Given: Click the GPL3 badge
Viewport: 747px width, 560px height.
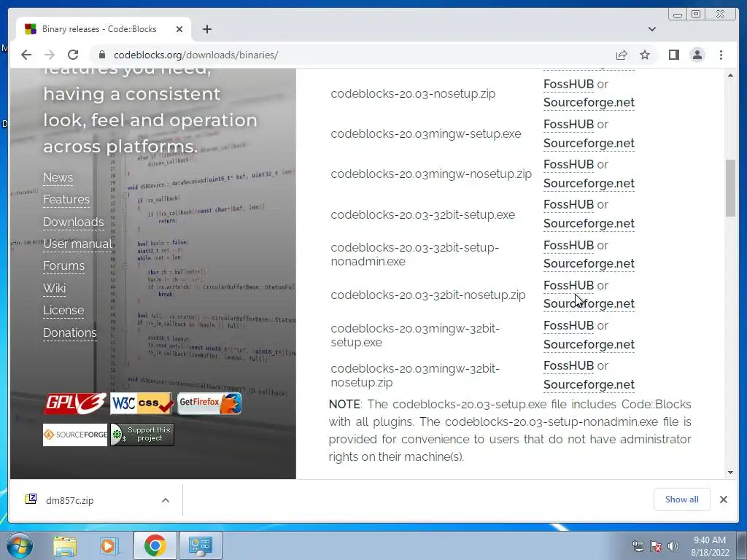Looking at the screenshot, I should (75, 403).
